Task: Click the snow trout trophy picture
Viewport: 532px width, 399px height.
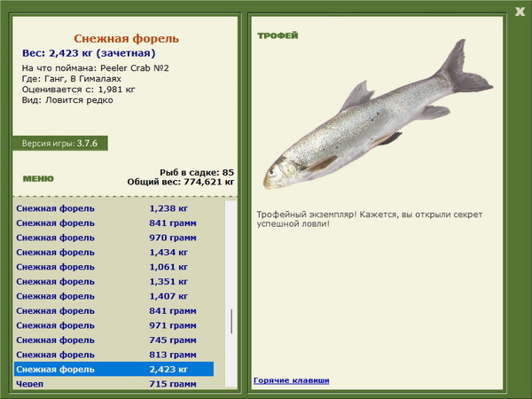Action: [x=378, y=114]
